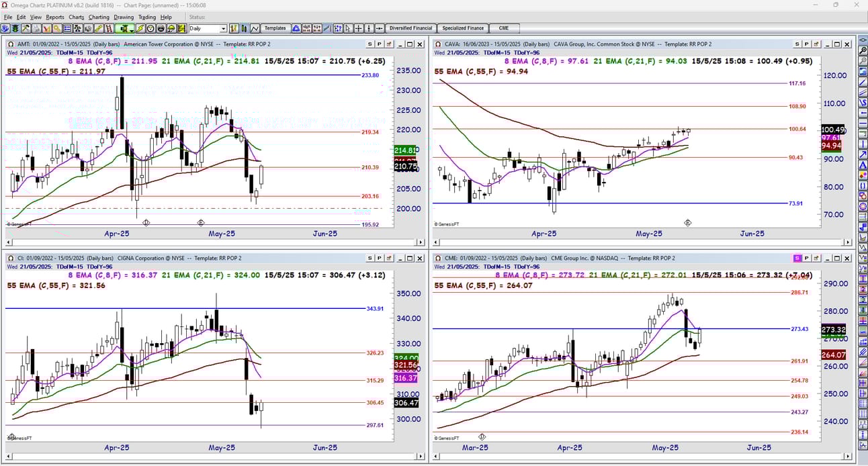
Task: Open the File menu
Action: 8,17
